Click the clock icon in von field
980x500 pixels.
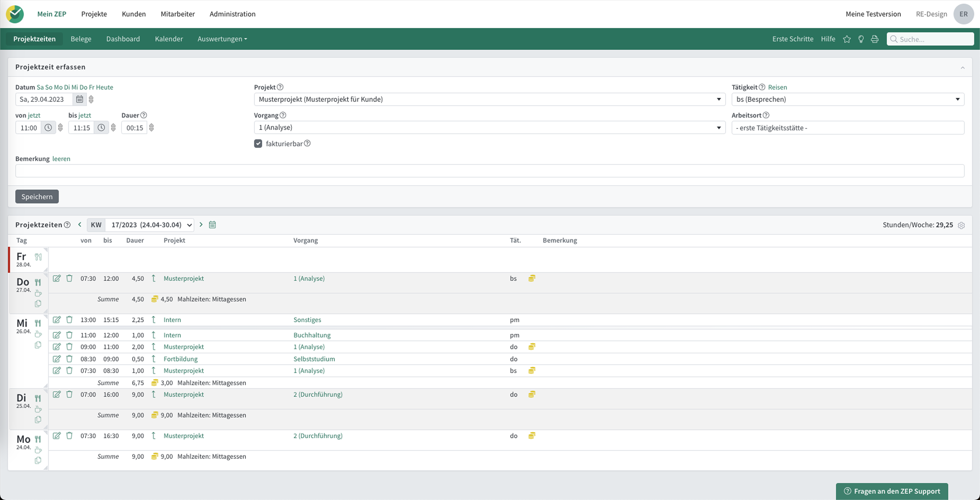tap(48, 128)
